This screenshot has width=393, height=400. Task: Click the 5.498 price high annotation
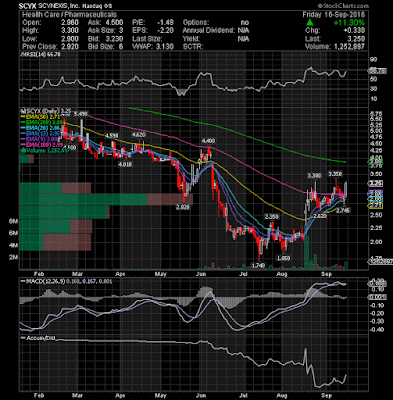(x=81, y=114)
